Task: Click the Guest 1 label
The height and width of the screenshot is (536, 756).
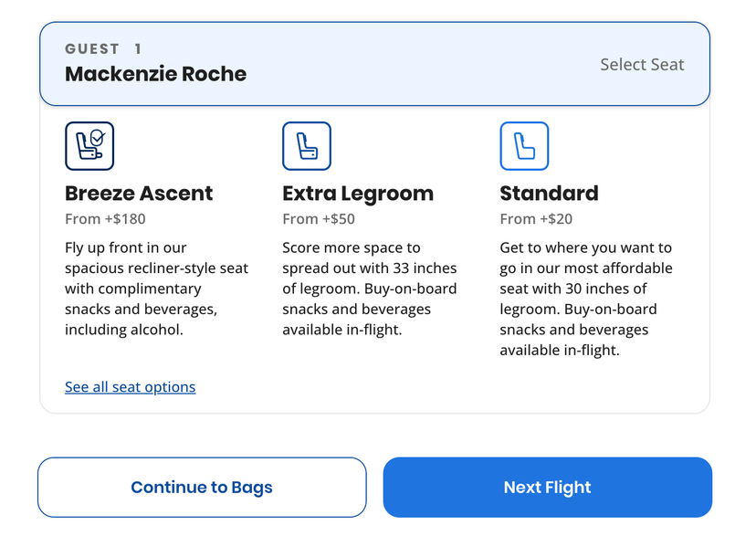Action: tap(103, 48)
